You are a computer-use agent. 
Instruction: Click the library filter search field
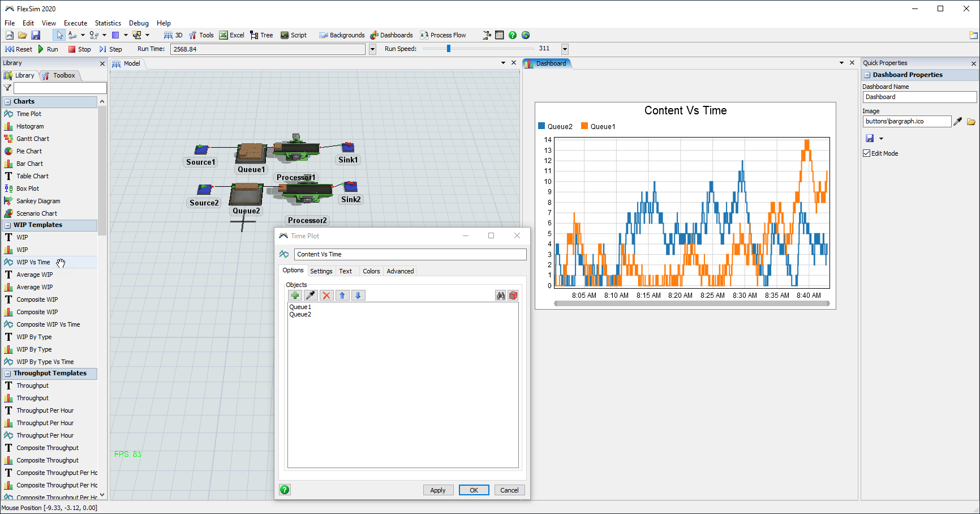60,88
